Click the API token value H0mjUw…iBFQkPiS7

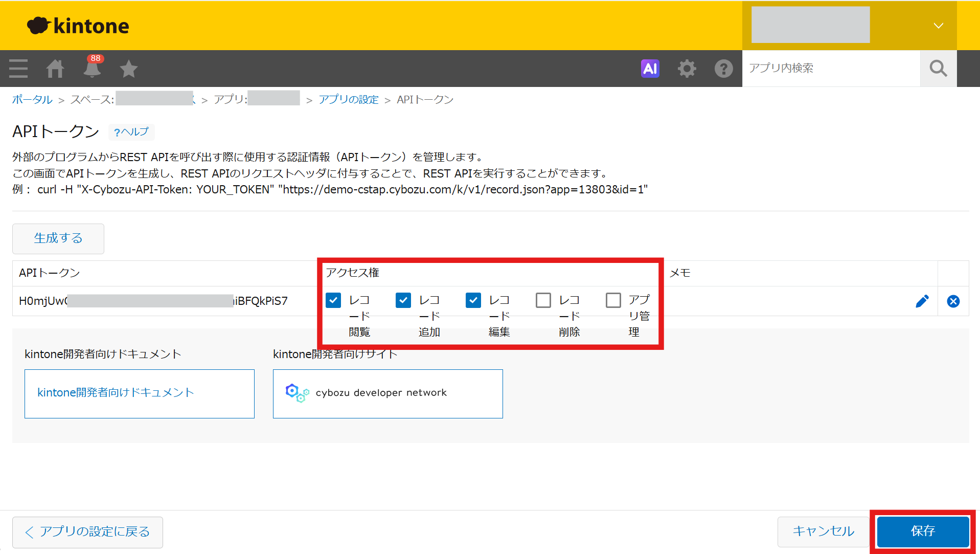tap(153, 301)
